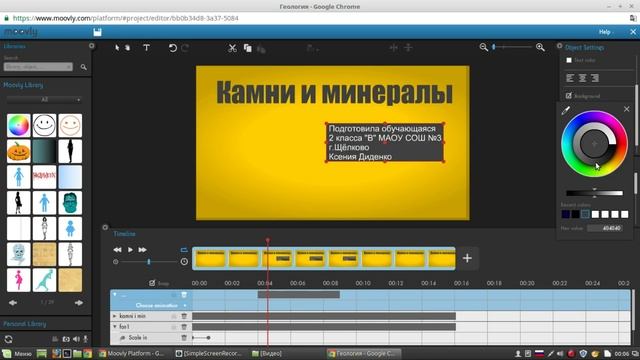Delete the Scale in animation
The width and height of the screenshot is (640, 360).
(184, 338)
